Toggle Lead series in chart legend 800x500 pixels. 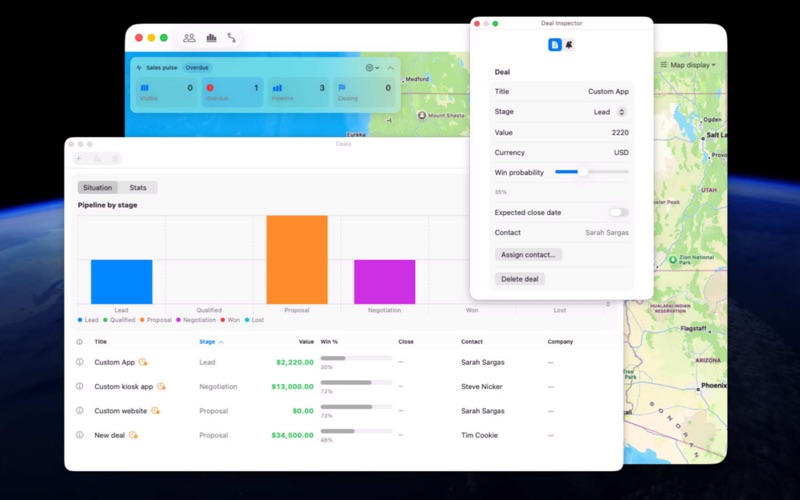pos(88,320)
